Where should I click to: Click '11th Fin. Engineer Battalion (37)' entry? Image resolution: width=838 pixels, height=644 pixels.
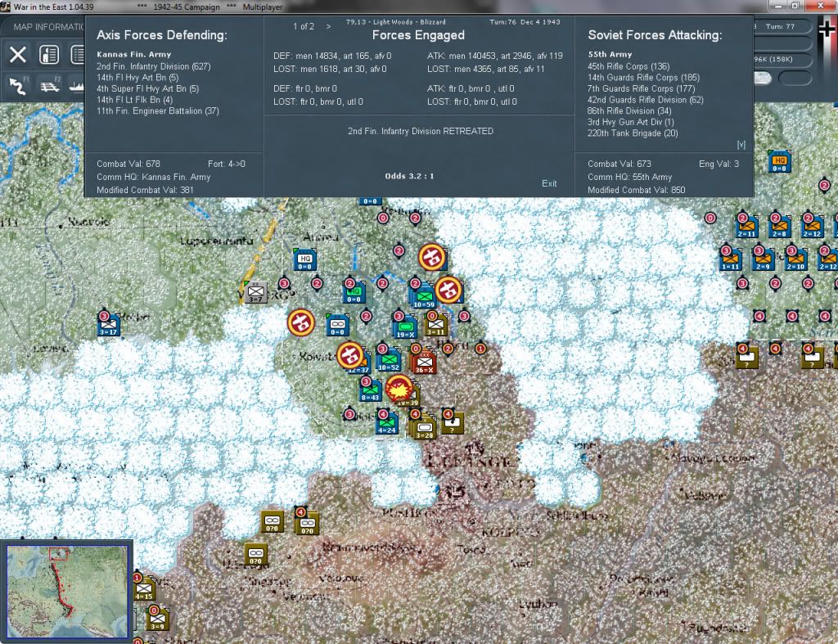click(158, 111)
